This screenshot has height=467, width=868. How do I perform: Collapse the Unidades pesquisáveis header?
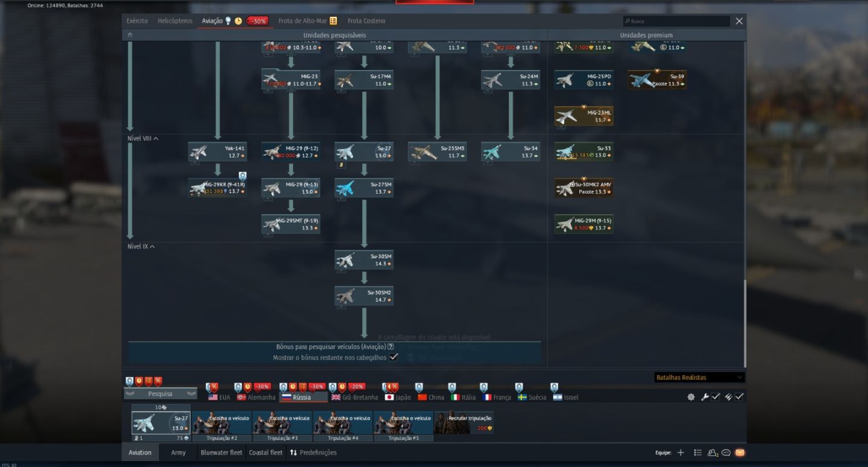[130, 35]
